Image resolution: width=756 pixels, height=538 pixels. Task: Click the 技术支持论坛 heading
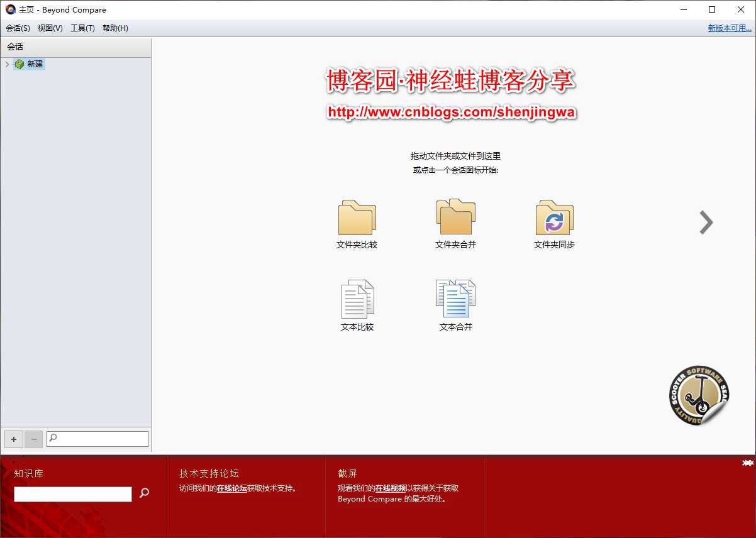pyautogui.click(x=209, y=473)
